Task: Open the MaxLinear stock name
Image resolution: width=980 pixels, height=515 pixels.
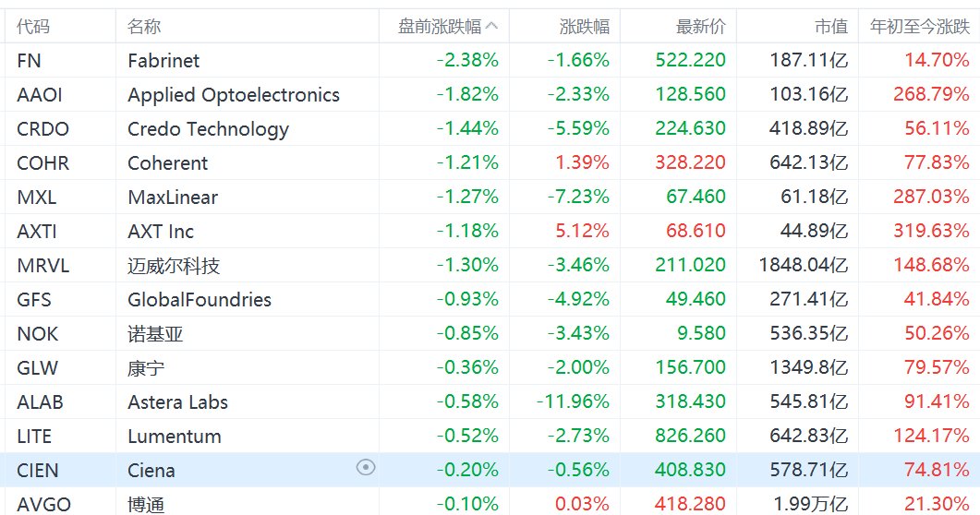Action: (x=173, y=198)
